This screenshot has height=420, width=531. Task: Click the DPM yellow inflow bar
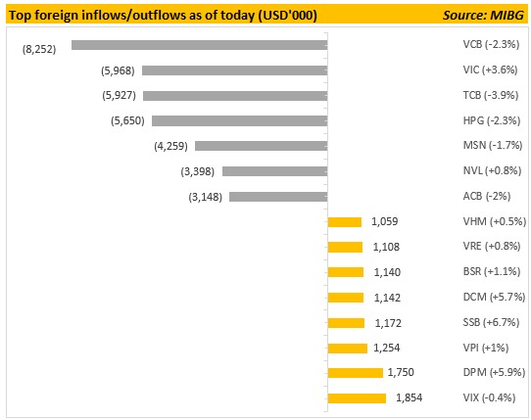click(356, 373)
